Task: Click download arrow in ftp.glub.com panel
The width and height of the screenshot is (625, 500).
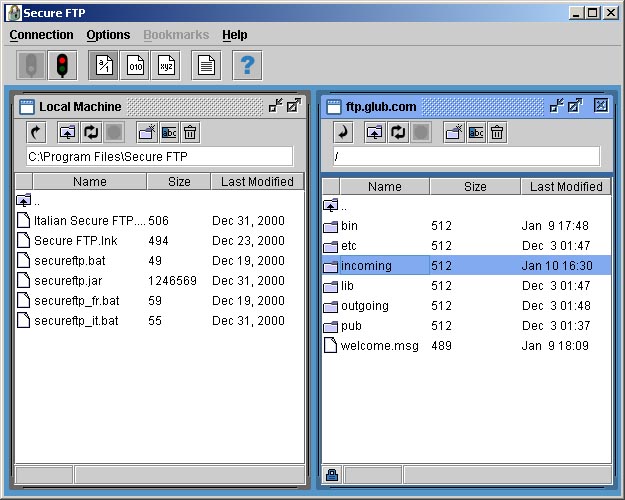Action: [343, 132]
